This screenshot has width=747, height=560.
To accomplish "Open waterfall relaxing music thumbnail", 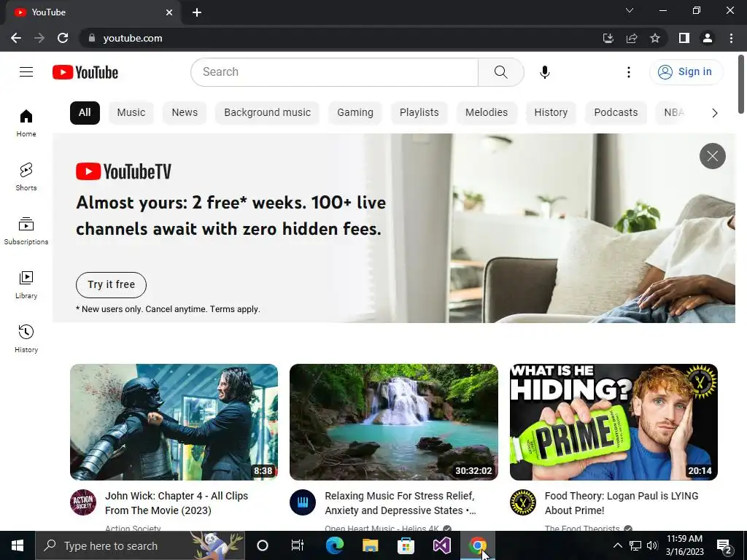I will click(x=393, y=422).
